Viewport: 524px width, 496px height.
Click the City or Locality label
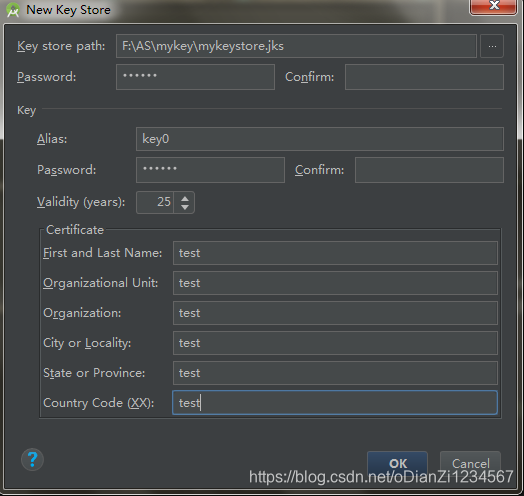[x=87, y=343]
